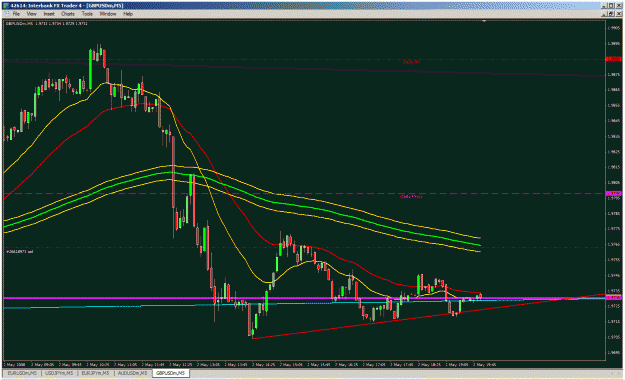Restore the inner GBPUSDm chart window
The height and width of the screenshot is (380, 625).
(x=611, y=14)
